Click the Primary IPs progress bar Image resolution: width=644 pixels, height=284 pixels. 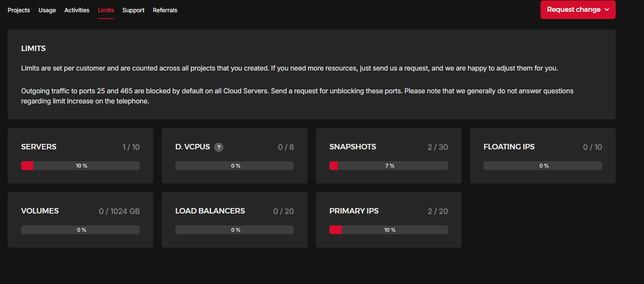click(x=389, y=230)
